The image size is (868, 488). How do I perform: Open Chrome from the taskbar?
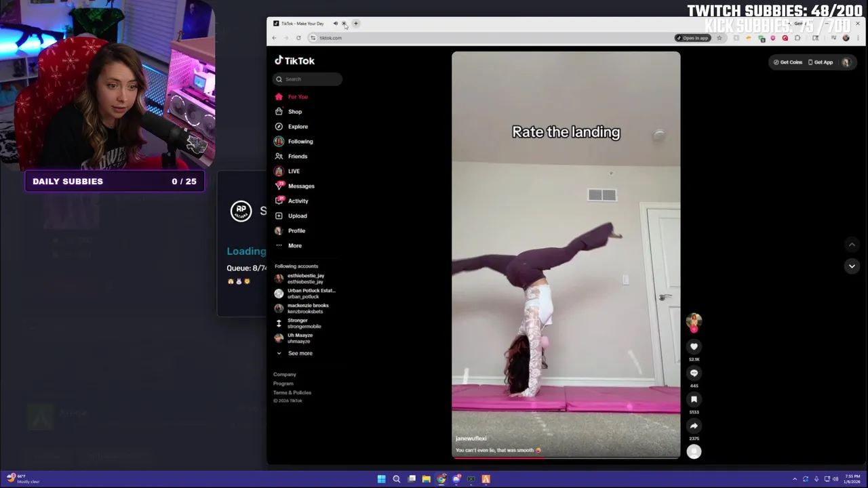pos(441,479)
